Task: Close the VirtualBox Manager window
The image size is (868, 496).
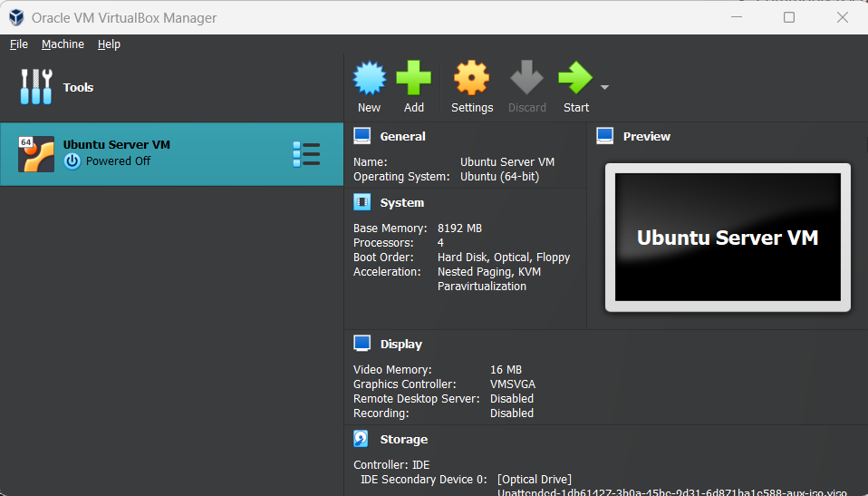Action: pos(843,18)
